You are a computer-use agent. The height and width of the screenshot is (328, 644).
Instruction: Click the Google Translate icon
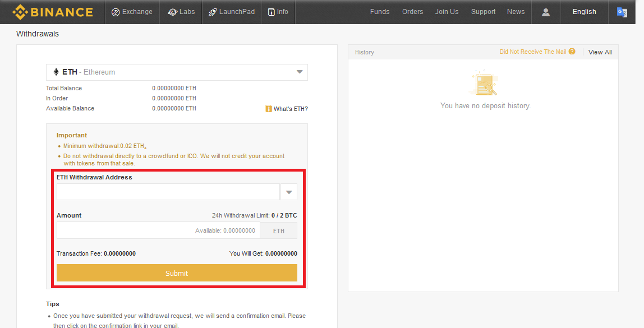pyautogui.click(x=622, y=12)
